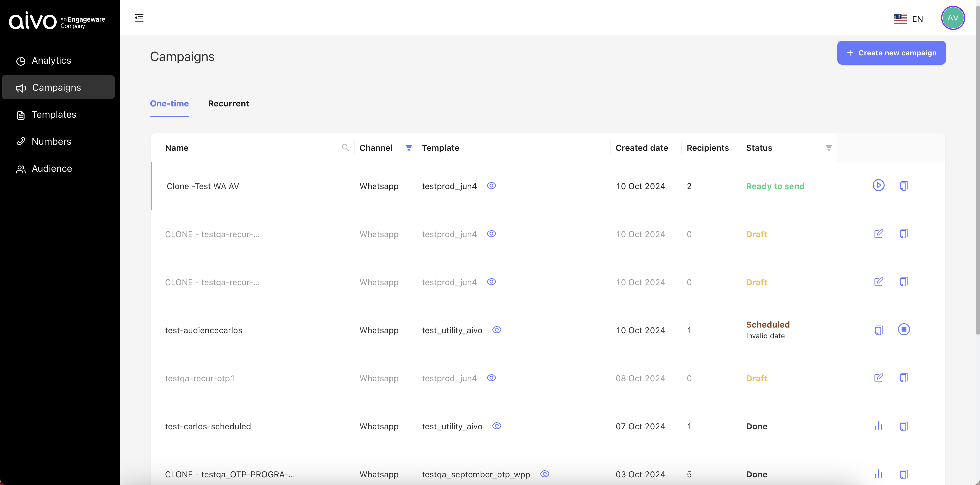The height and width of the screenshot is (485, 980).
Task: Switch to the Recurrent tab
Action: click(228, 103)
